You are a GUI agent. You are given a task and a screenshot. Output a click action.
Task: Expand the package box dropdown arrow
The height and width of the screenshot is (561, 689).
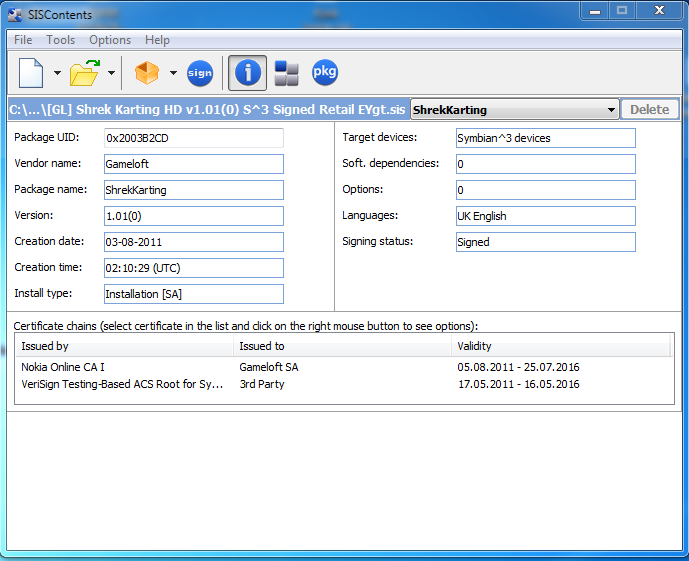point(173,73)
